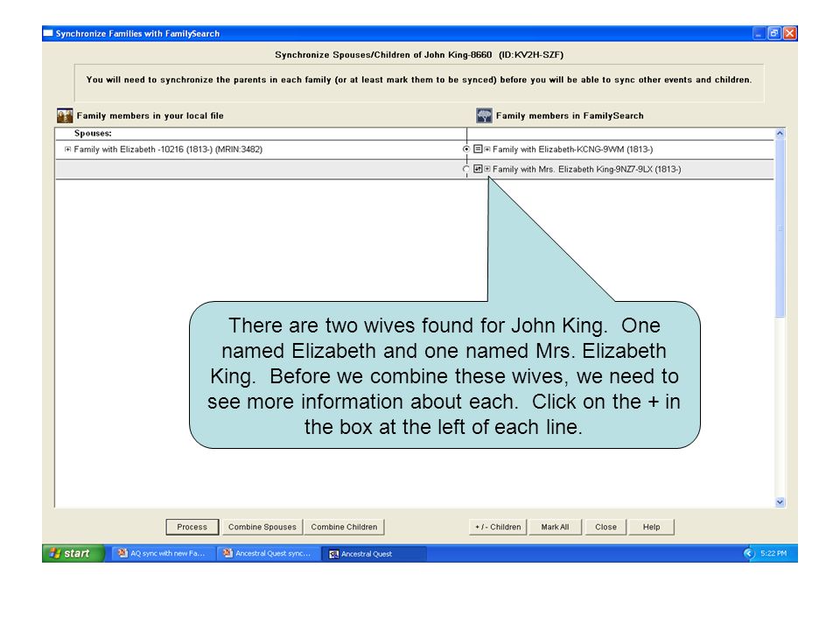Click the vertical scrollbar thumb

780,227
